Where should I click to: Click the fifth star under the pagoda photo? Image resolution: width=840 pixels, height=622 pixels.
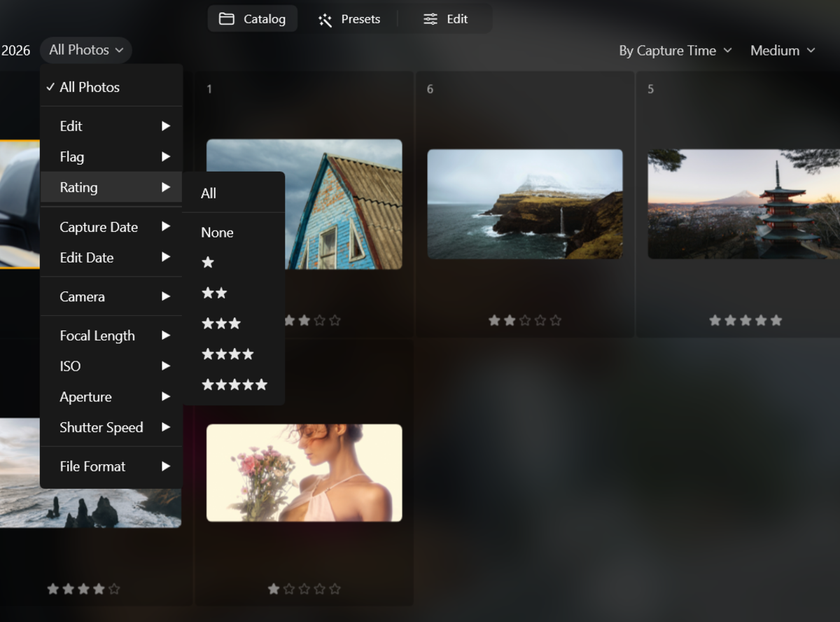click(777, 320)
